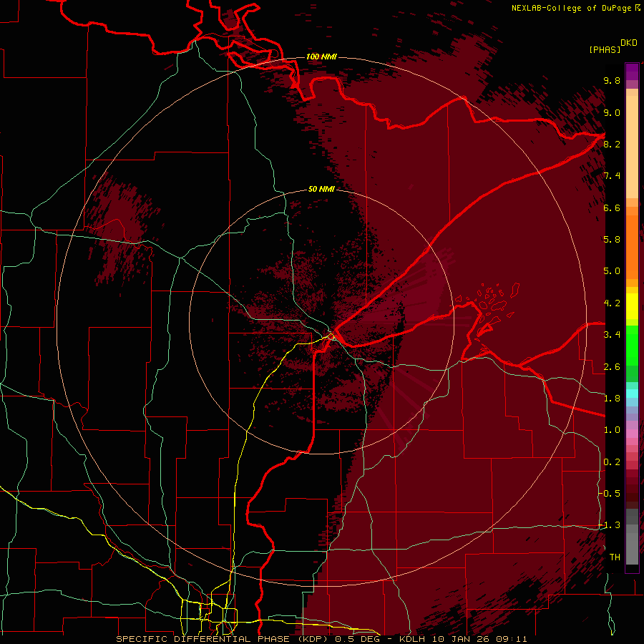
Task: Click the 4.2 legend value
Action: click(x=612, y=303)
